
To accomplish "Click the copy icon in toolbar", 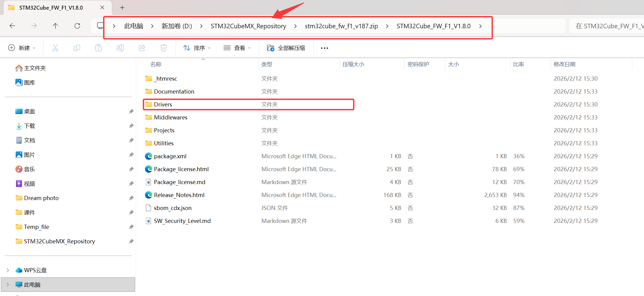I will (77, 48).
